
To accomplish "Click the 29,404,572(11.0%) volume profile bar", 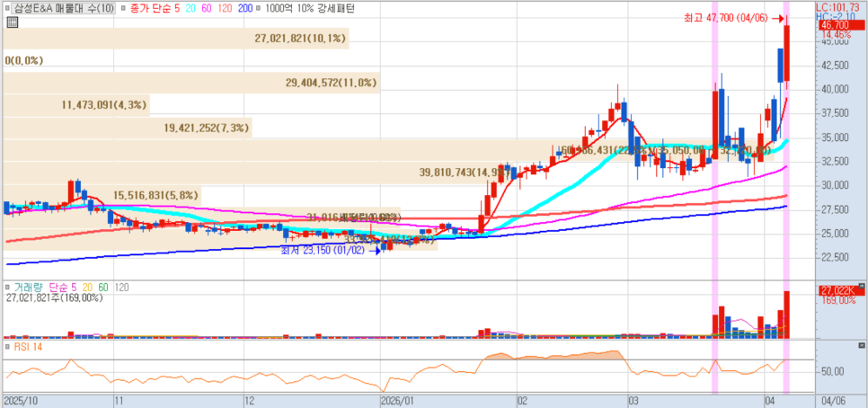I will click(191, 83).
